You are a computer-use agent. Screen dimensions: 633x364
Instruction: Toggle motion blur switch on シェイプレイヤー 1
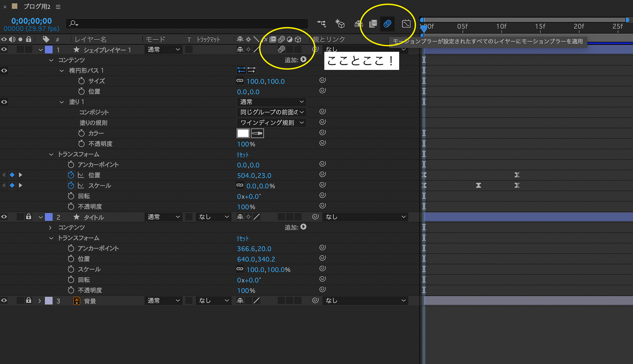[281, 50]
